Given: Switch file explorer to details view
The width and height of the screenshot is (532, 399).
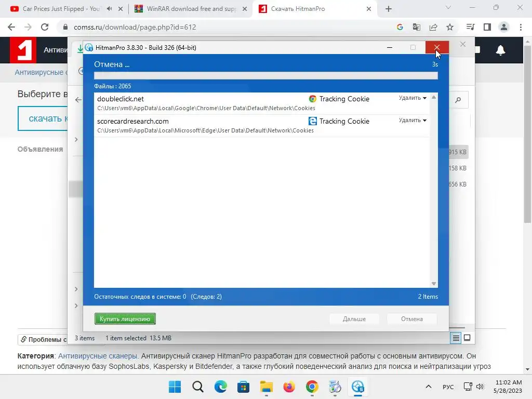Looking at the screenshot, I should coord(456,338).
